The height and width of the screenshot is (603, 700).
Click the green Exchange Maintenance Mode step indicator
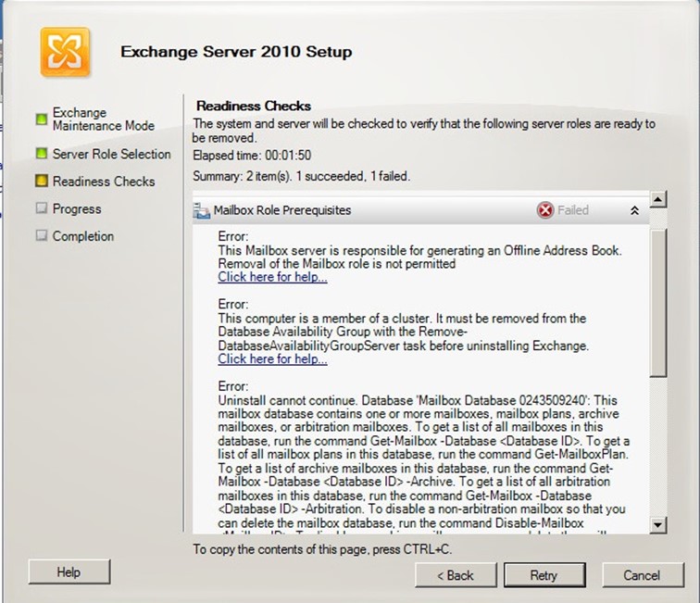coord(42,119)
